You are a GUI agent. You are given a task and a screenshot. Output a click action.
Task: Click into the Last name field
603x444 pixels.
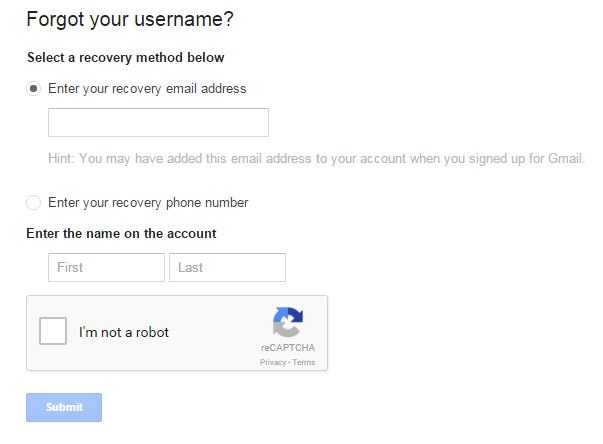(227, 267)
